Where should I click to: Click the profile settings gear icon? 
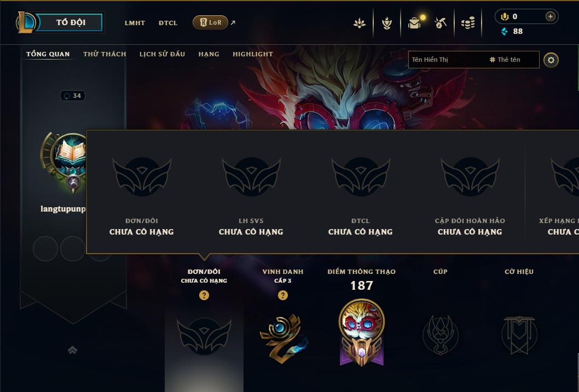tap(551, 60)
